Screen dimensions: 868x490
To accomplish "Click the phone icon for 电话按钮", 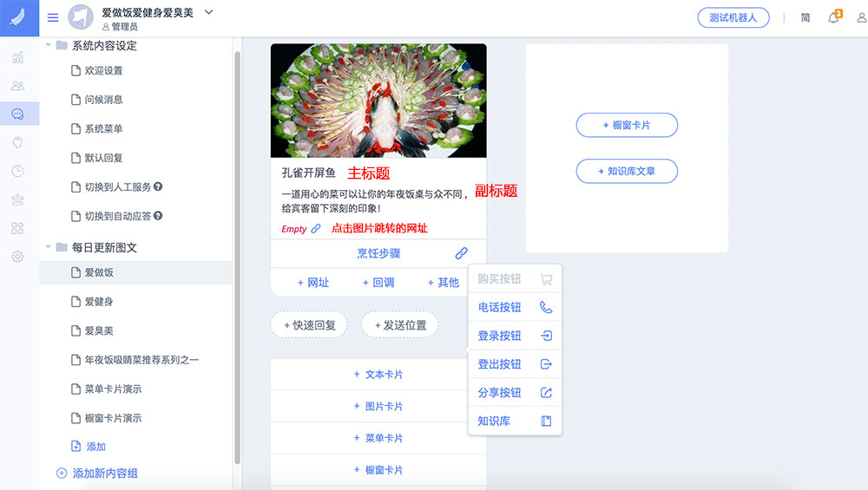I will (x=546, y=308).
